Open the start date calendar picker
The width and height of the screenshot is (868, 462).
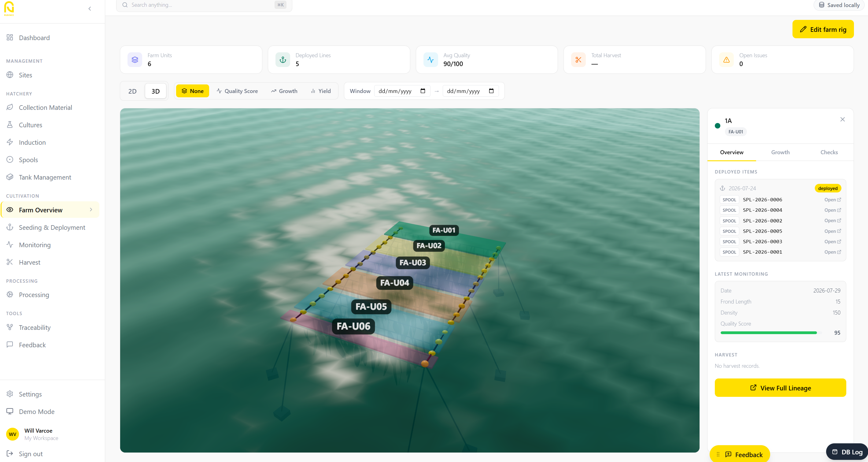(423, 91)
